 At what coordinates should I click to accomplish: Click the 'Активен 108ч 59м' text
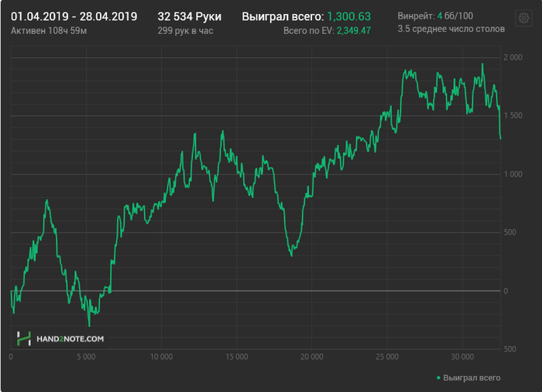coord(49,31)
